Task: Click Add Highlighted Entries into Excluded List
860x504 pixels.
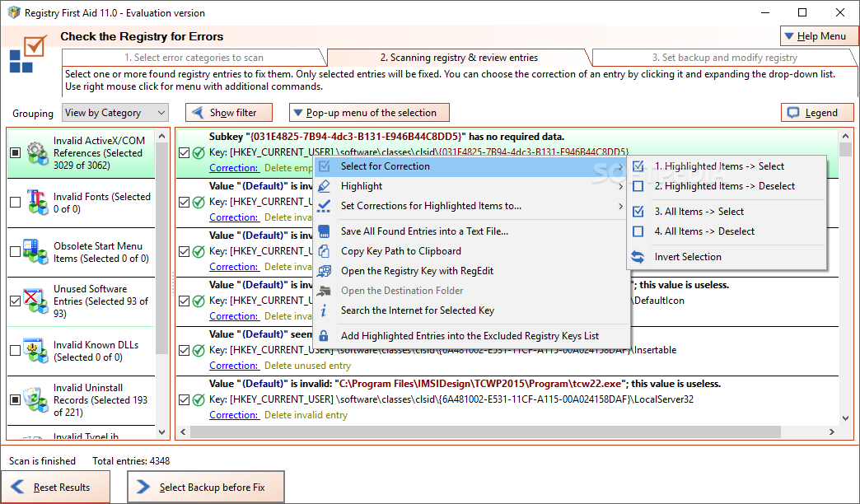Action: click(x=472, y=336)
